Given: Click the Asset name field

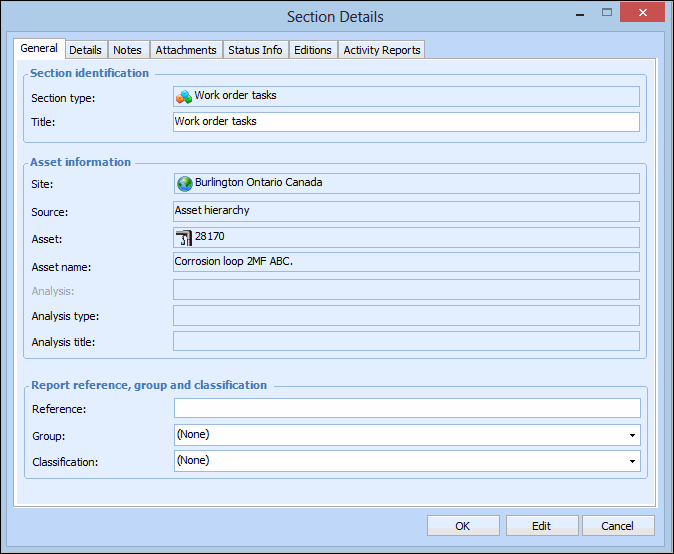Looking at the screenshot, I should (405, 262).
